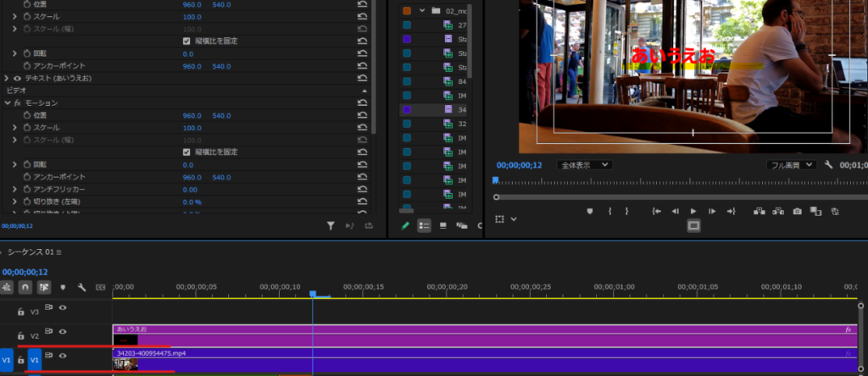Collapse the モーション effect section
Image resolution: width=868 pixels, height=376 pixels.
(8, 102)
